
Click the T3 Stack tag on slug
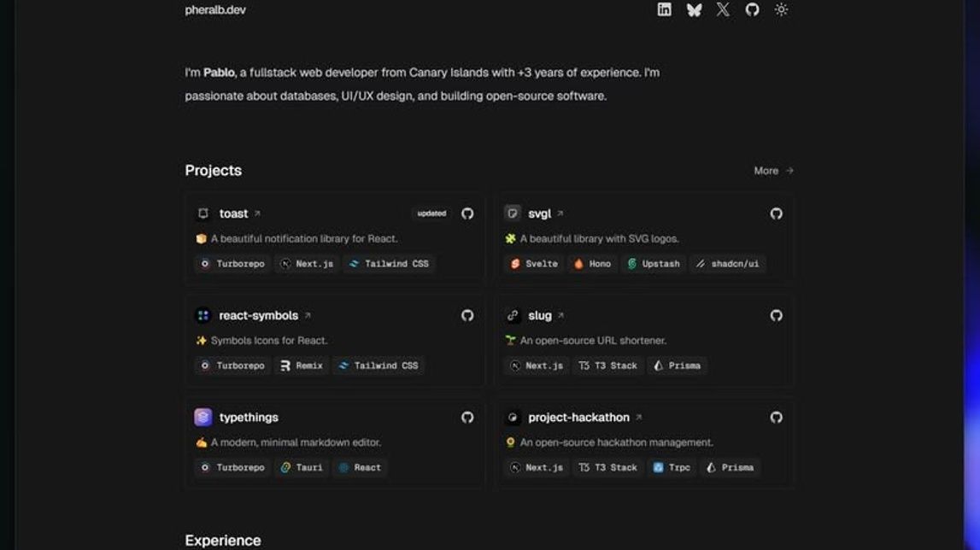[608, 366]
